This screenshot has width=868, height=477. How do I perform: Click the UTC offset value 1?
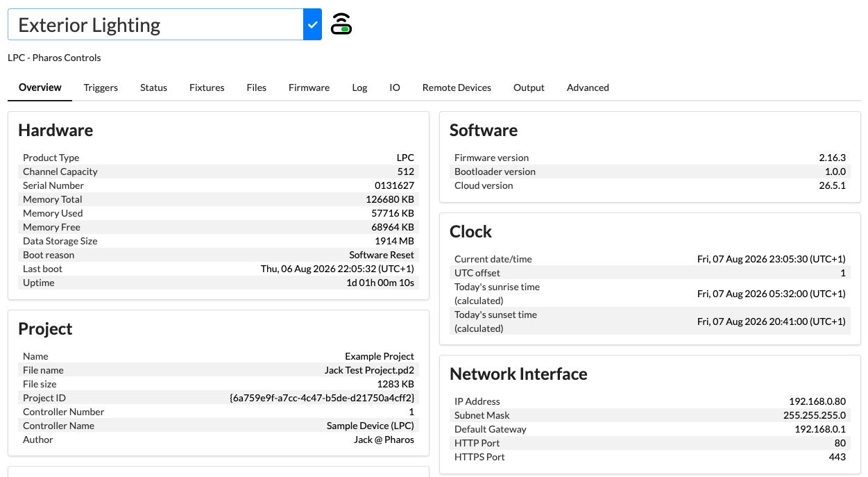[x=843, y=273]
